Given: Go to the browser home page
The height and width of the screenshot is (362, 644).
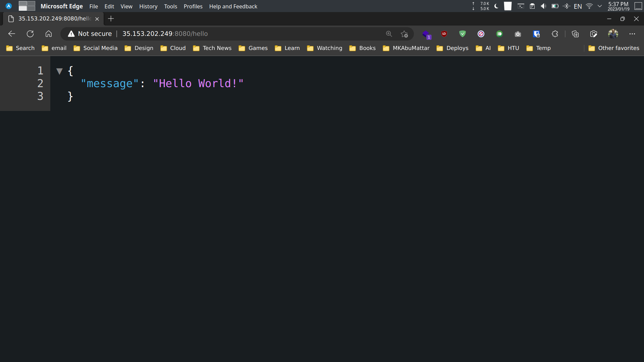Looking at the screenshot, I should (x=49, y=34).
